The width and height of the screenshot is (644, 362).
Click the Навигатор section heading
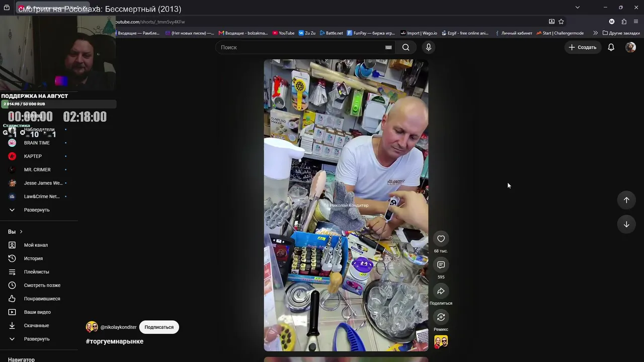tap(21, 359)
